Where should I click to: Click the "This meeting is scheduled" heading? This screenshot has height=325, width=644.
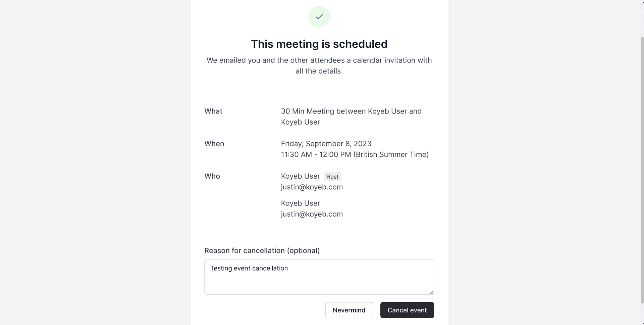pyautogui.click(x=319, y=44)
